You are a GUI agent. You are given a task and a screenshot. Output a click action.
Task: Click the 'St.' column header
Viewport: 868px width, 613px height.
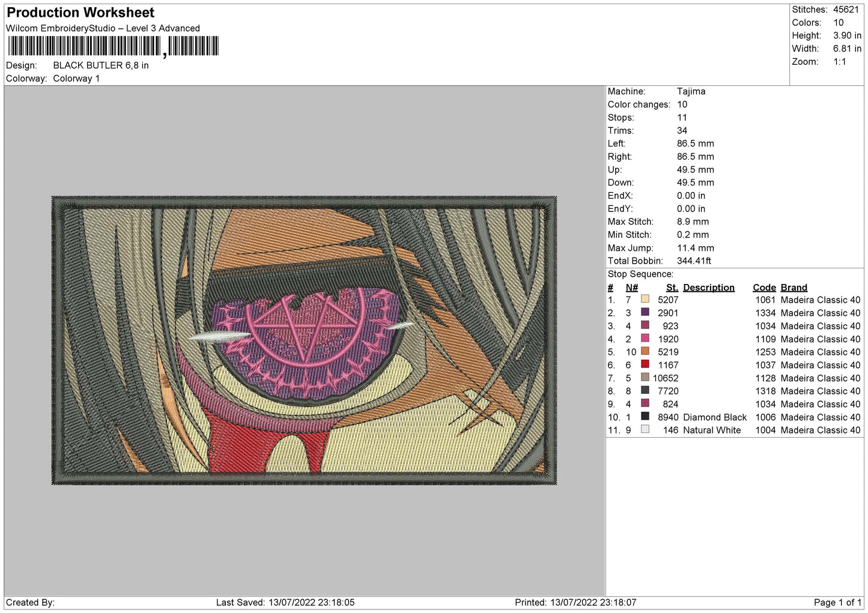(672, 288)
